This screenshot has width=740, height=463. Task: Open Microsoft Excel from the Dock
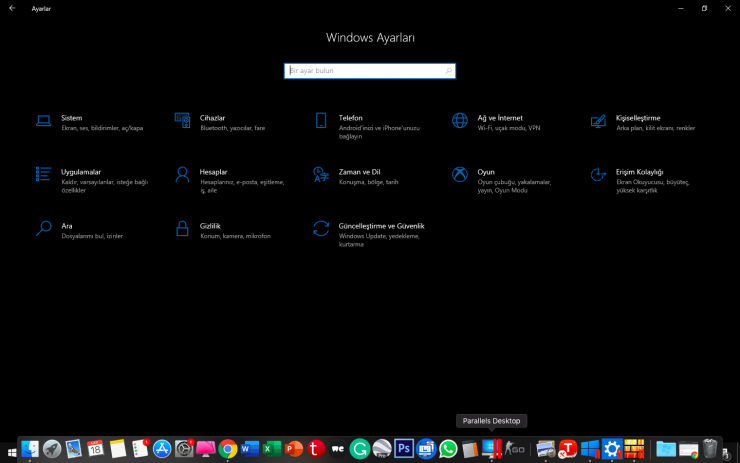272,449
